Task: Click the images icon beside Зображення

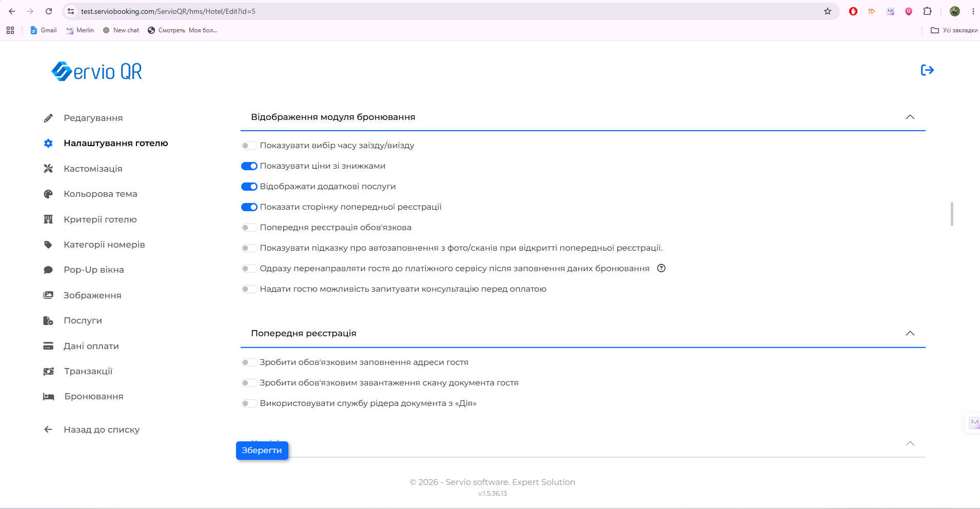Action: [48, 295]
